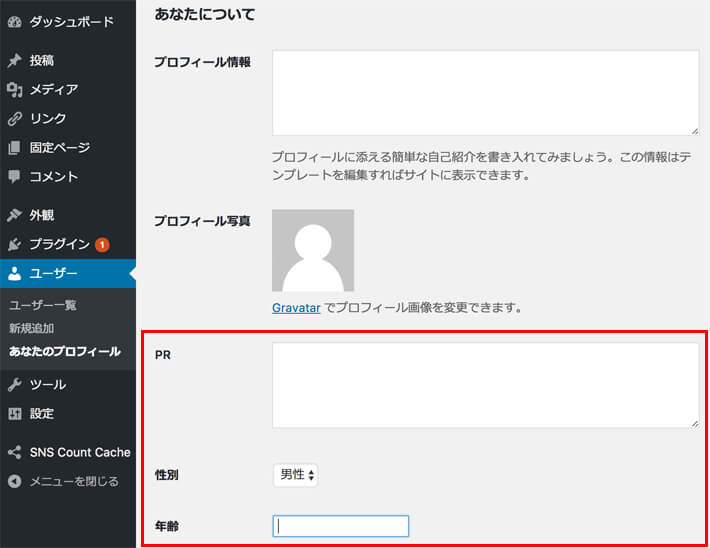The height and width of the screenshot is (548, 710).
Task: Click into the PR textarea
Action: tap(485, 385)
